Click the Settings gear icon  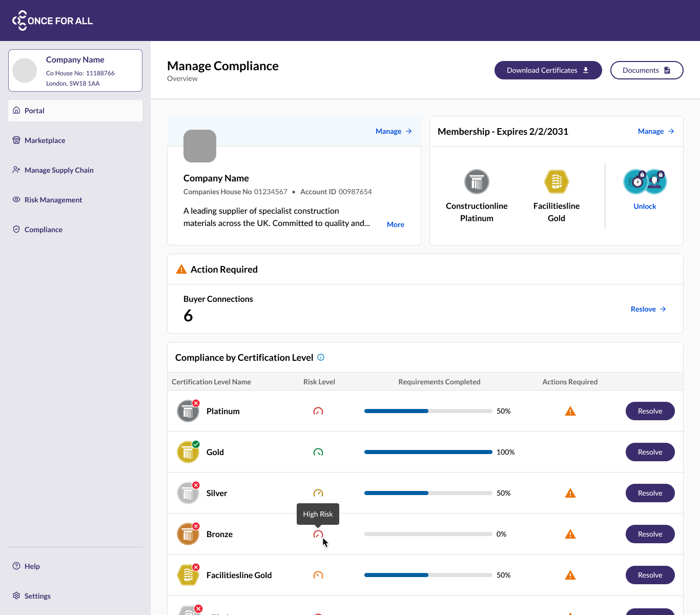click(16, 596)
